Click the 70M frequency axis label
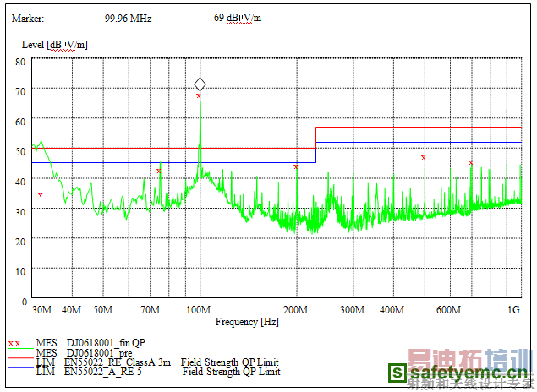The image size is (537, 392). [150, 310]
